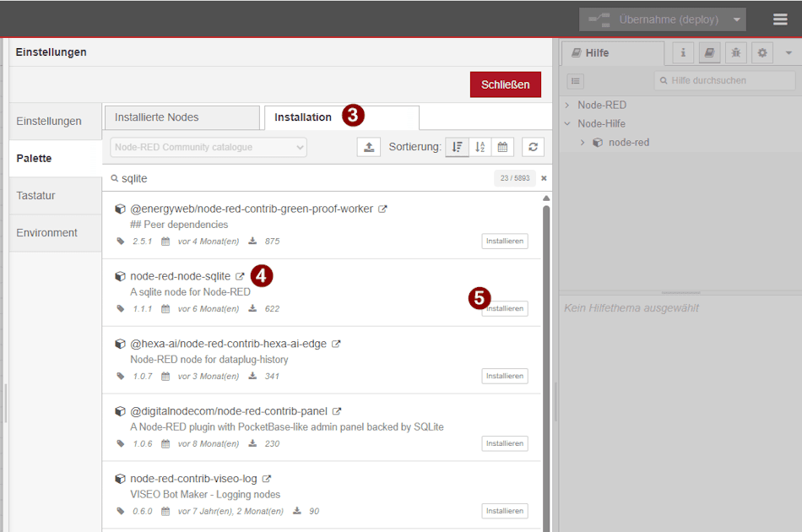
Task: Expand the Übernahme deploy options arrow
Action: tap(737, 19)
